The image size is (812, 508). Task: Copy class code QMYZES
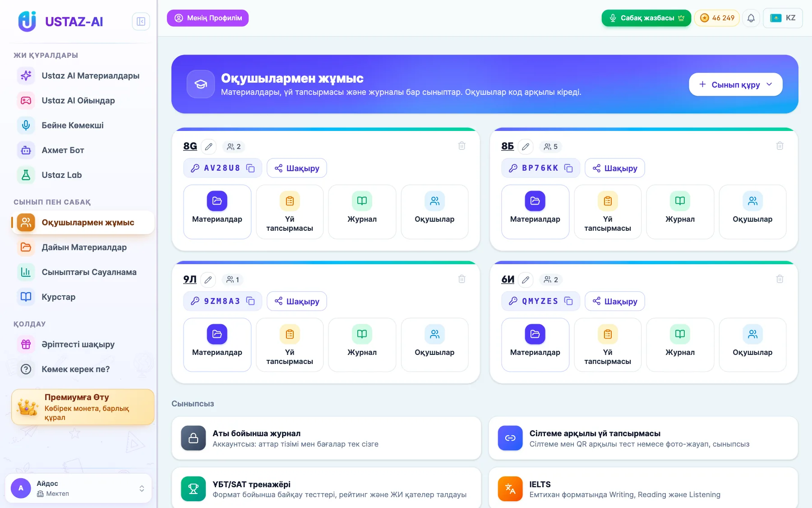click(x=568, y=301)
